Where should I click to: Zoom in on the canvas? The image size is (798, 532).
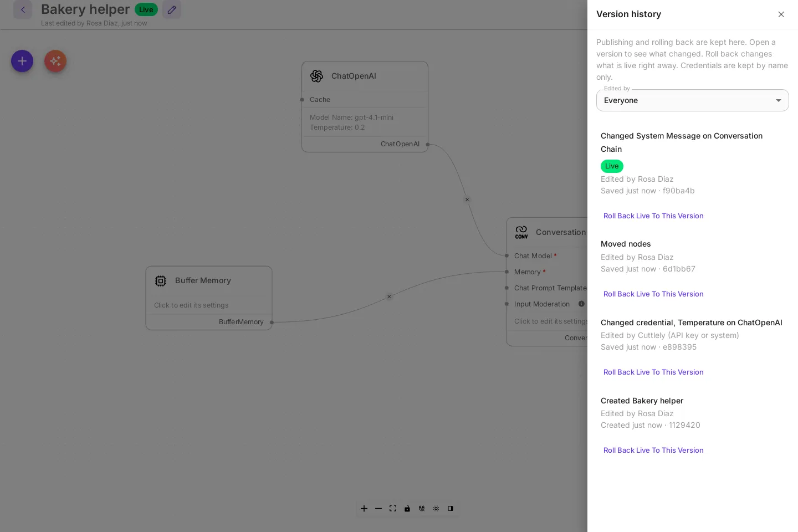click(364, 508)
